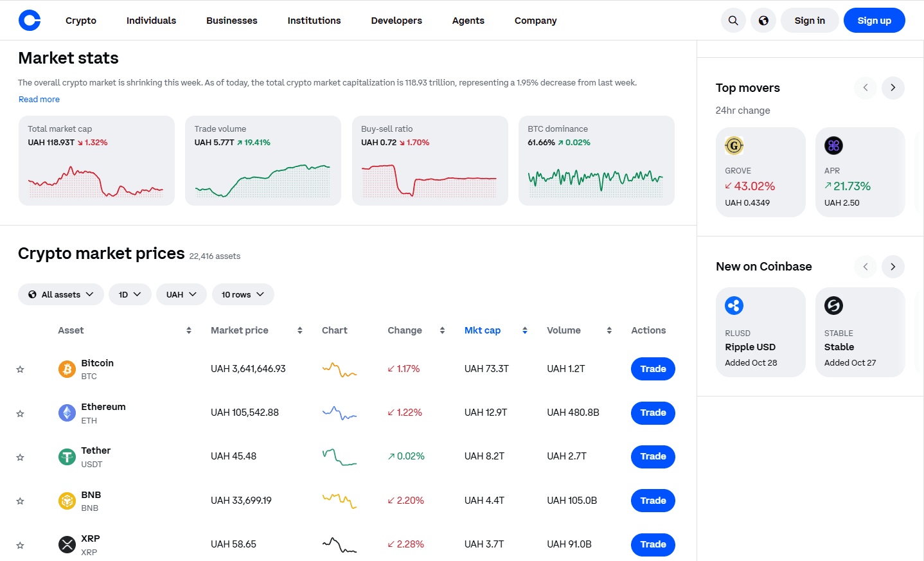
Task: Star BNB to add to watchlist
Action: pos(20,501)
